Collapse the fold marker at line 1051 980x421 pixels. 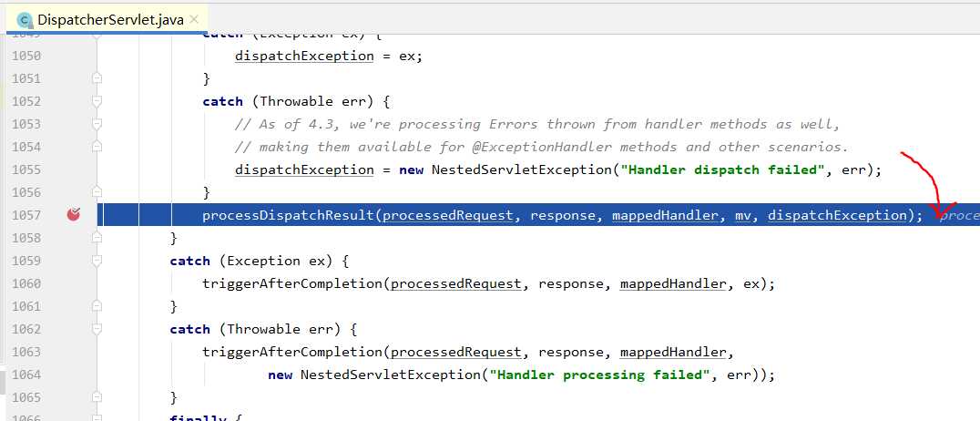click(x=97, y=78)
